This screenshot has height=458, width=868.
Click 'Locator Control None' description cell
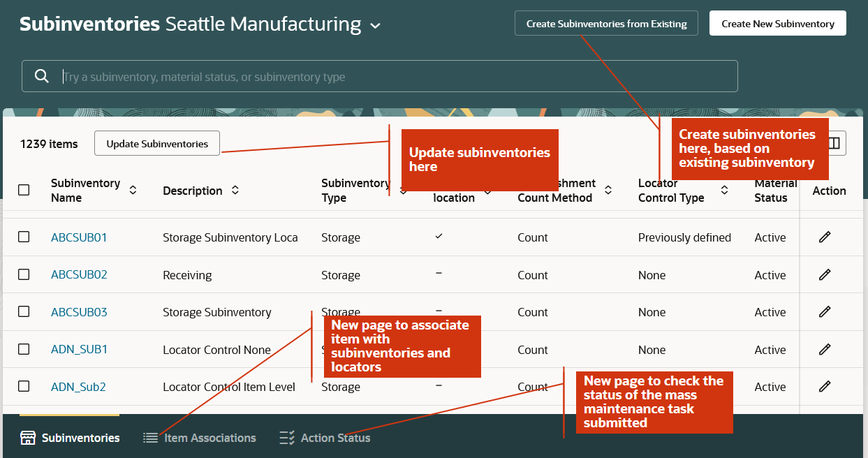pyautogui.click(x=216, y=350)
